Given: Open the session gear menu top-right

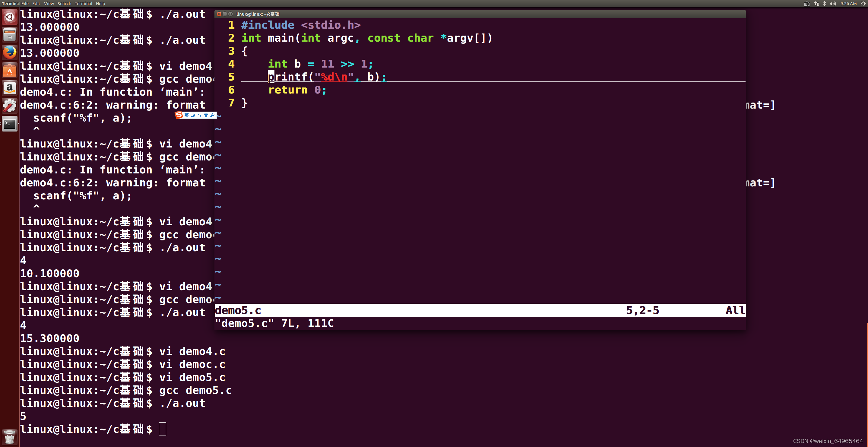Looking at the screenshot, I should [863, 4].
